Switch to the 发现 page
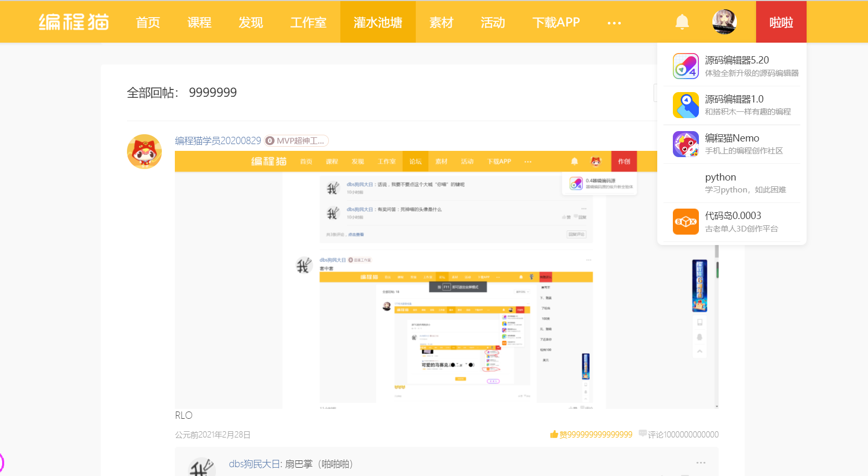The width and height of the screenshot is (868, 476). [251, 22]
